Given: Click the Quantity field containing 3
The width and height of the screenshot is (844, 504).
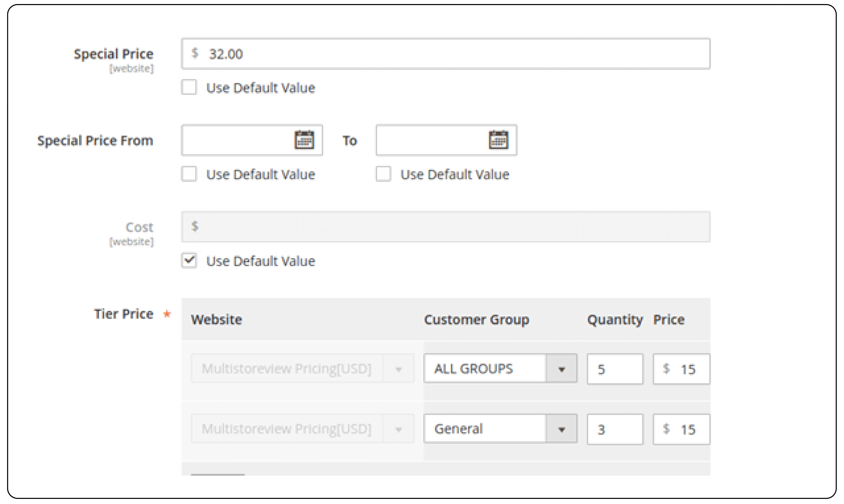Looking at the screenshot, I should click(x=615, y=429).
